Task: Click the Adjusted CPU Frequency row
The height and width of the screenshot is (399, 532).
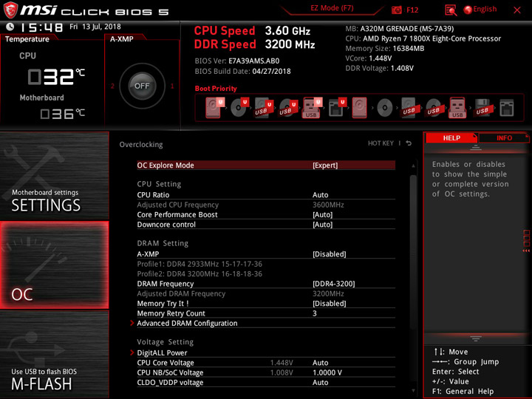Action: tap(266, 205)
